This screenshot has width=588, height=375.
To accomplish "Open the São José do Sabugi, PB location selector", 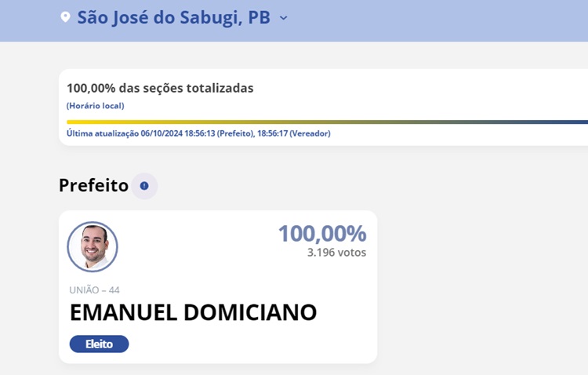I will click(173, 17).
